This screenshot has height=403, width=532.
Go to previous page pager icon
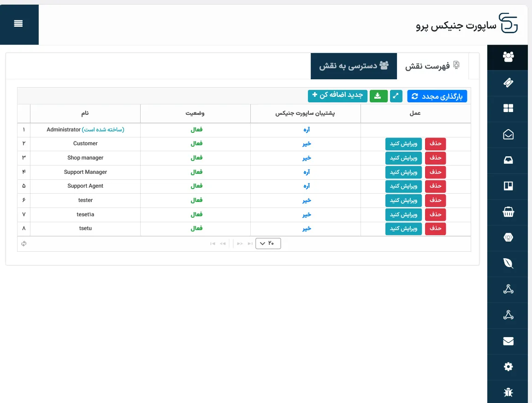(x=223, y=243)
